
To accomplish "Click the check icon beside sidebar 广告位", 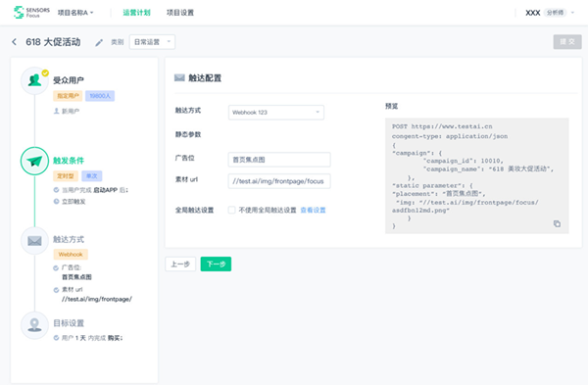I will click(x=56, y=267).
